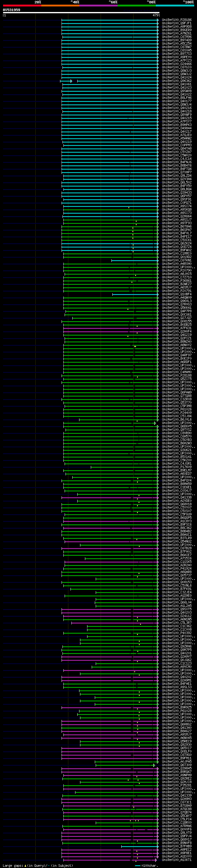The height and width of the screenshot is (868, 197).
Task: Select the UniRef100_Q0JQ62 label
Action: click(176, 660)
